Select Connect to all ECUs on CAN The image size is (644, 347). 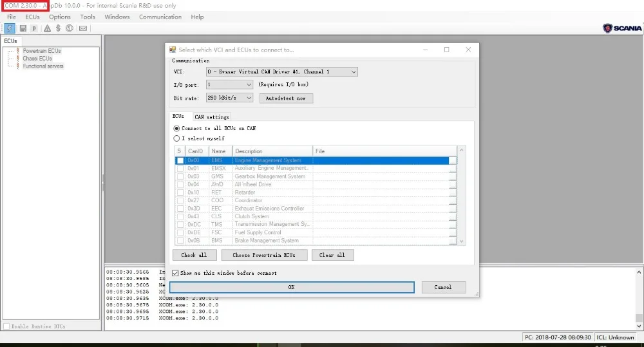(176, 128)
